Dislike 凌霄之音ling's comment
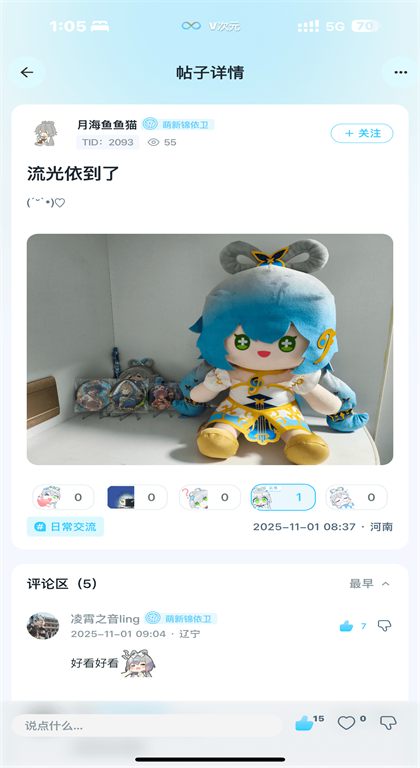420x768 pixels. [x=385, y=625]
